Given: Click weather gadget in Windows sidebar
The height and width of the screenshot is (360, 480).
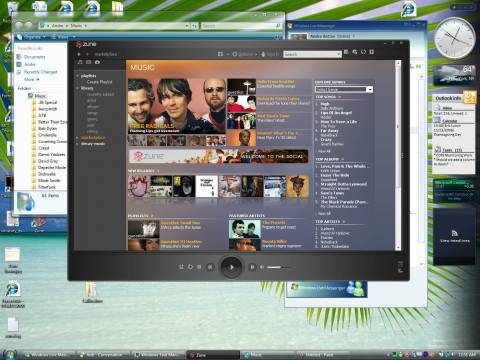Looking at the screenshot, I should (x=454, y=75).
